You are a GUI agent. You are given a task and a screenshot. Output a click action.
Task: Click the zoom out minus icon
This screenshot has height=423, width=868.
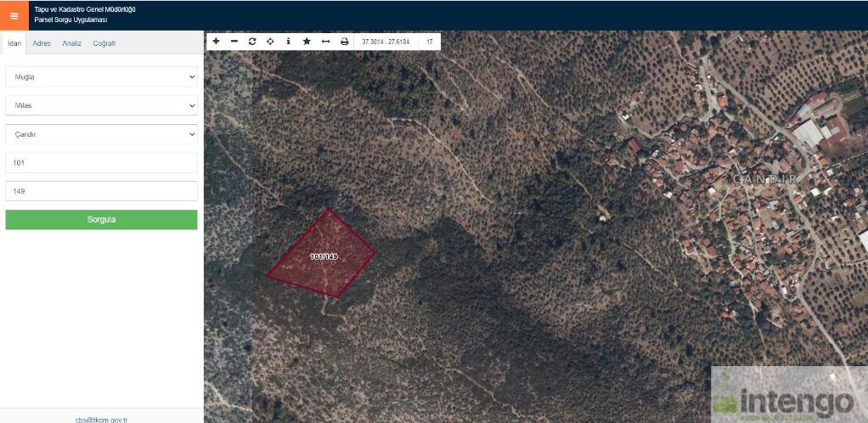coord(234,41)
